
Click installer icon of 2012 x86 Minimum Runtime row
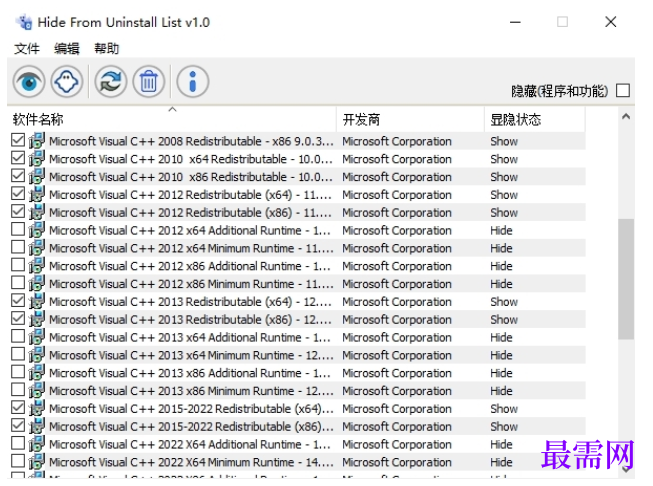click(37, 284)
